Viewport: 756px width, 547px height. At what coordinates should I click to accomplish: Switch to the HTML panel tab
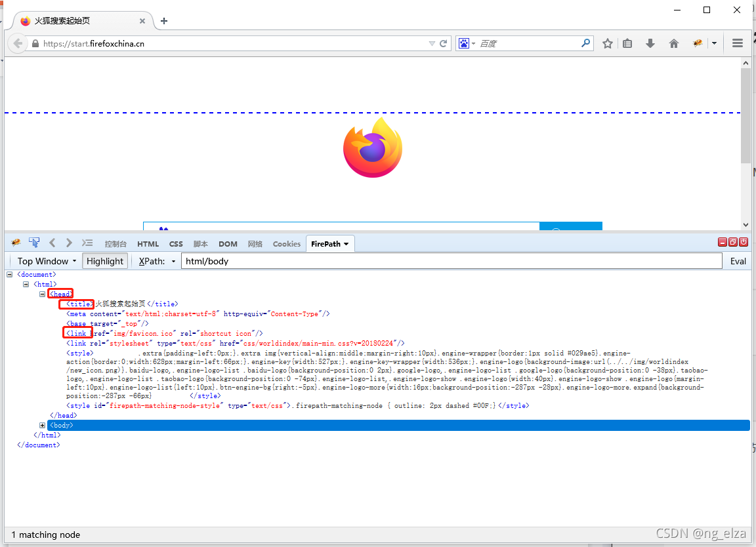(148, 244)
